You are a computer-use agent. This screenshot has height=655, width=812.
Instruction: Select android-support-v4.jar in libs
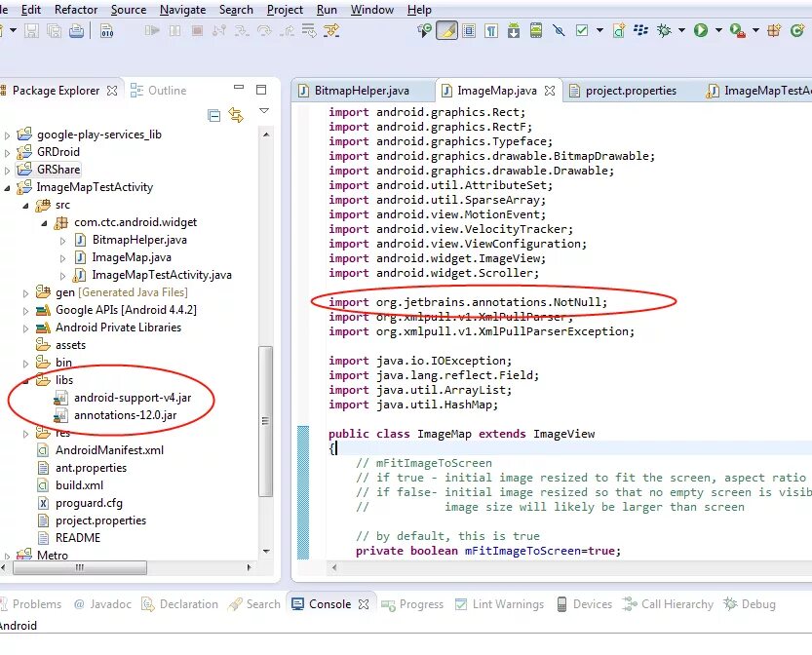coord(133,398)
